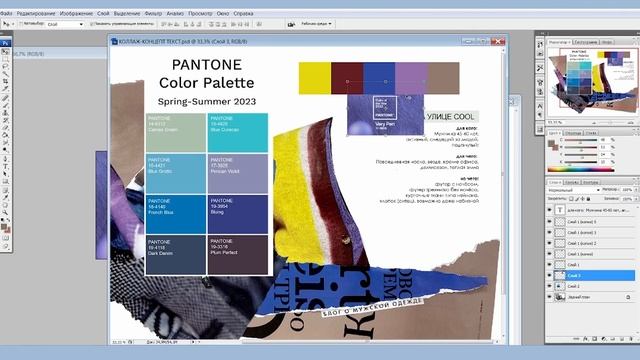Click the C cyan color slider
Image resolution: width=640 pixels, height=360 pixels.
coord(581,140)
